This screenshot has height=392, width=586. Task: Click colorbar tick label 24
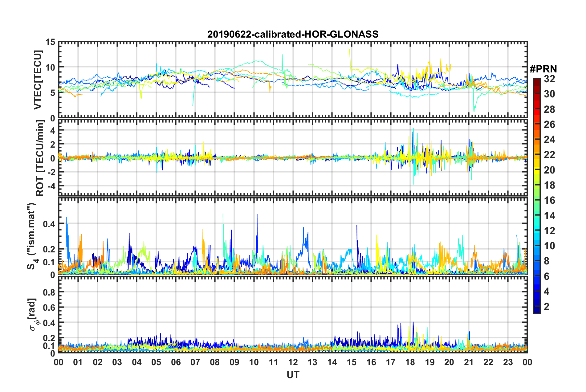(549, 140)
